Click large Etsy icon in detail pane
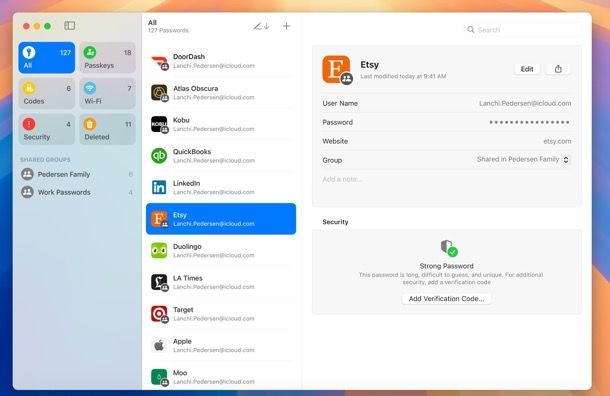 tap(337, 70)
